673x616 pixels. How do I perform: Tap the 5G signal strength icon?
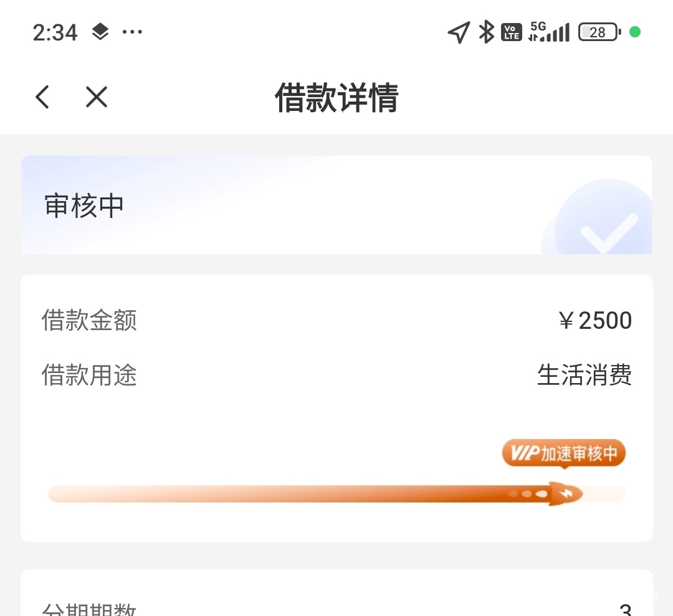[549, 32]
